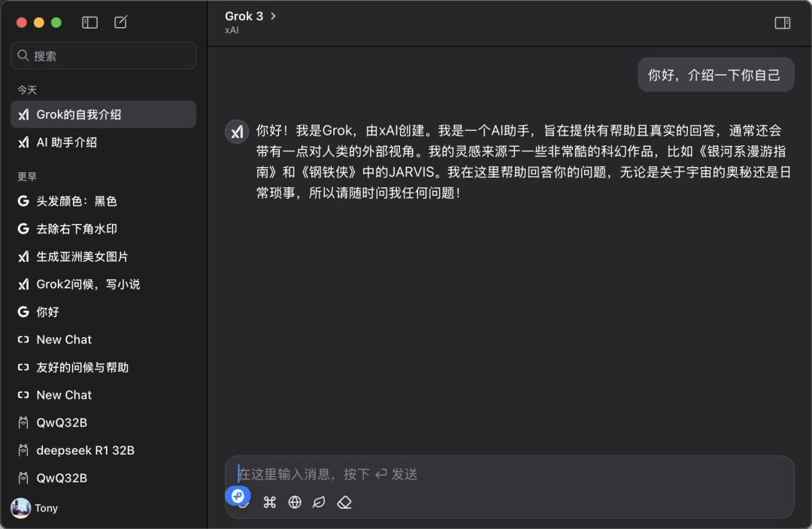Focus the 搜索 search field

coord(103,56)
